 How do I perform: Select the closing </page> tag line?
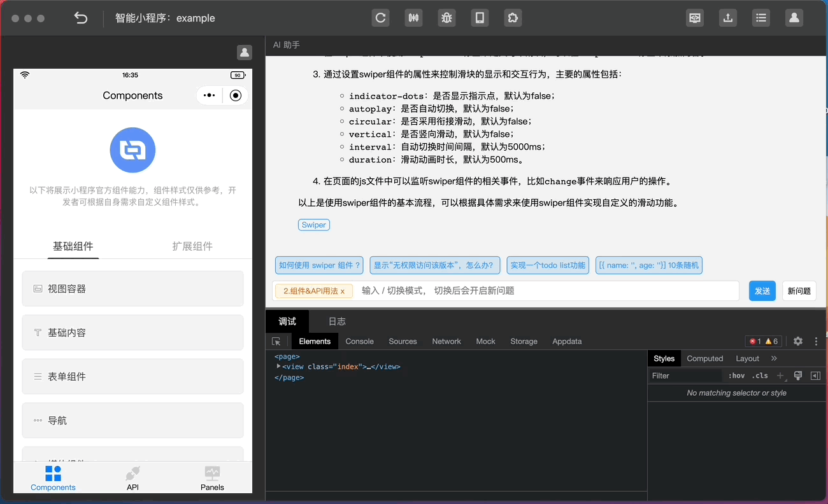(289, 377)
